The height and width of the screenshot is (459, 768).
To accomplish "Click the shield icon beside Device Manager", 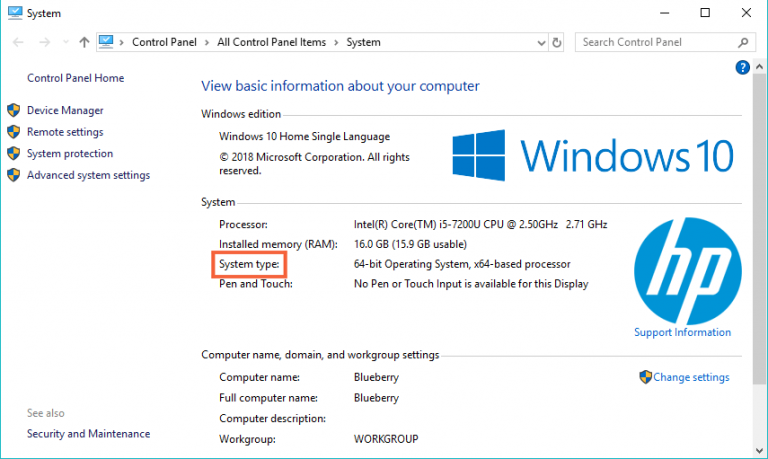I will click(x=14, y=111).
